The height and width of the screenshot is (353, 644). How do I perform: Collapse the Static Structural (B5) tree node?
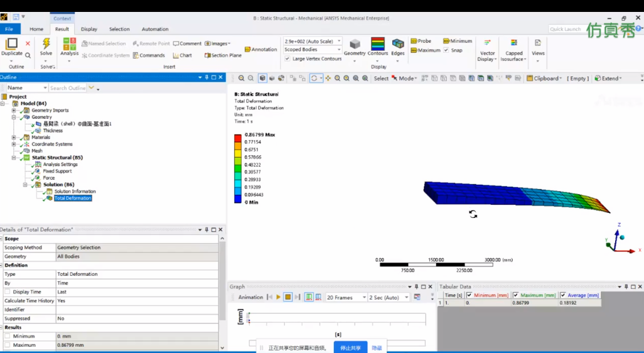click(14, 158)
